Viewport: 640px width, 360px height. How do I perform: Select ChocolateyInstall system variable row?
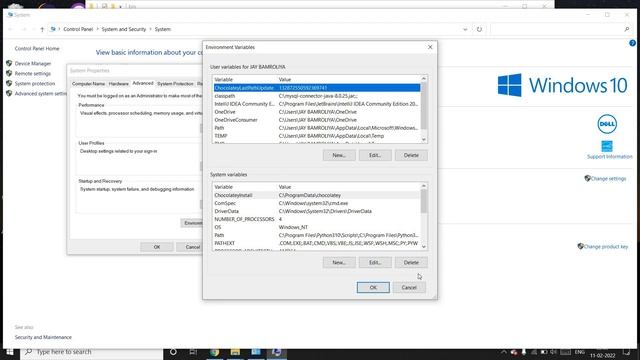(x=317, y=195)
